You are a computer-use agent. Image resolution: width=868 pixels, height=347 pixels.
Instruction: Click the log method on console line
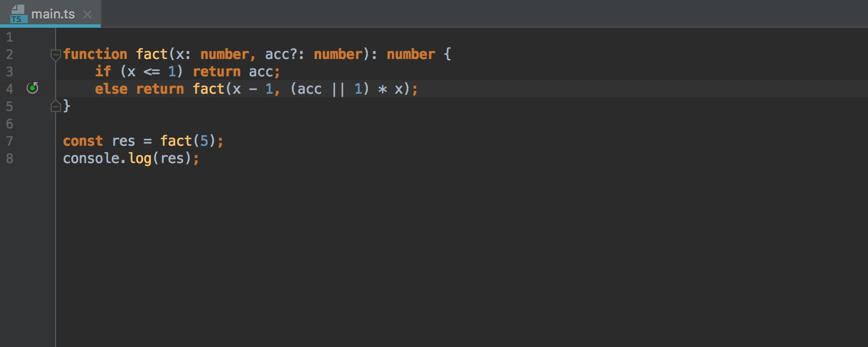click(x=140, y=158)
